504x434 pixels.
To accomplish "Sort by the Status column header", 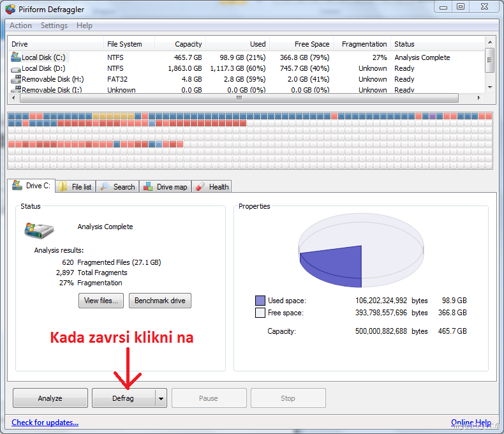I will click(x=437, y=44).
